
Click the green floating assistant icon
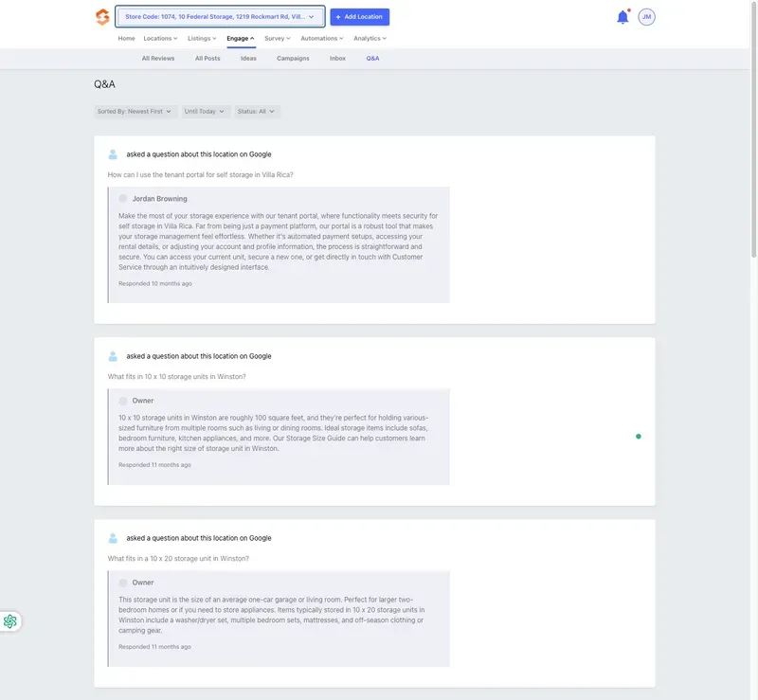[x=10, y=621]
